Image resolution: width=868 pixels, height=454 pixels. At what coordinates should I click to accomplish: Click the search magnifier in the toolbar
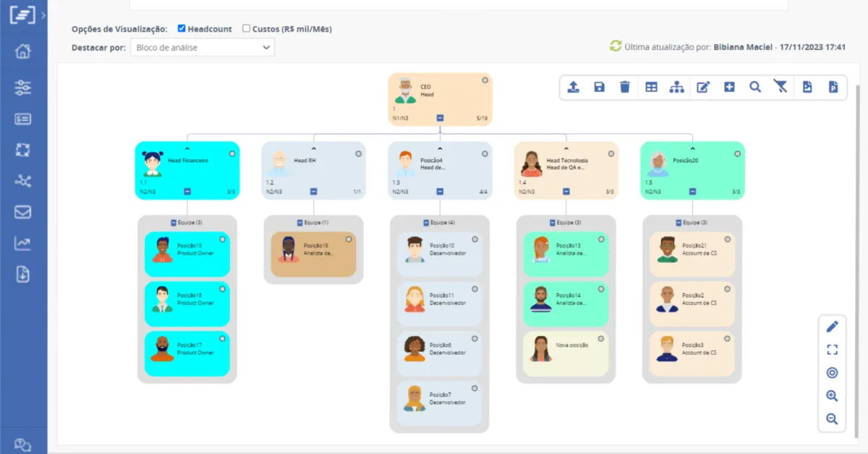tap(755, 87)
